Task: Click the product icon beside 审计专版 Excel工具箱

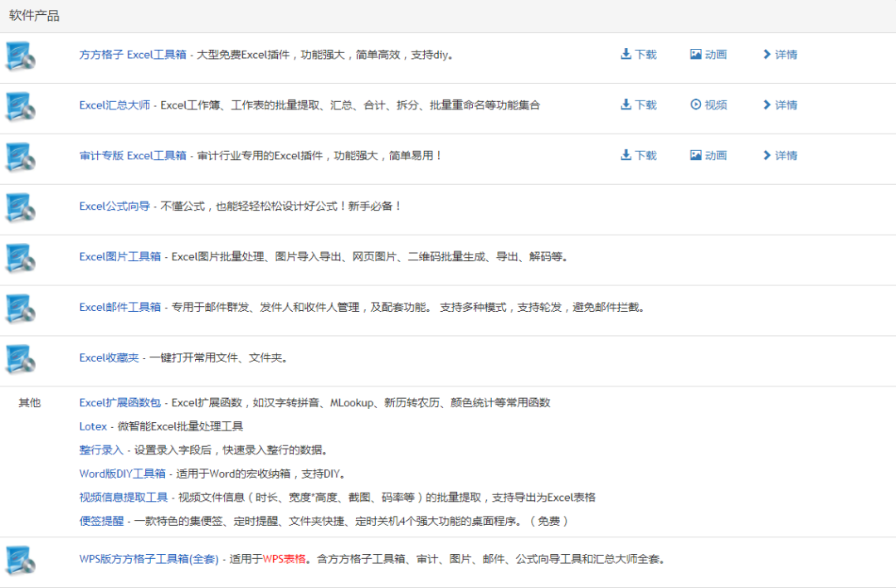Action: (20, 157)
